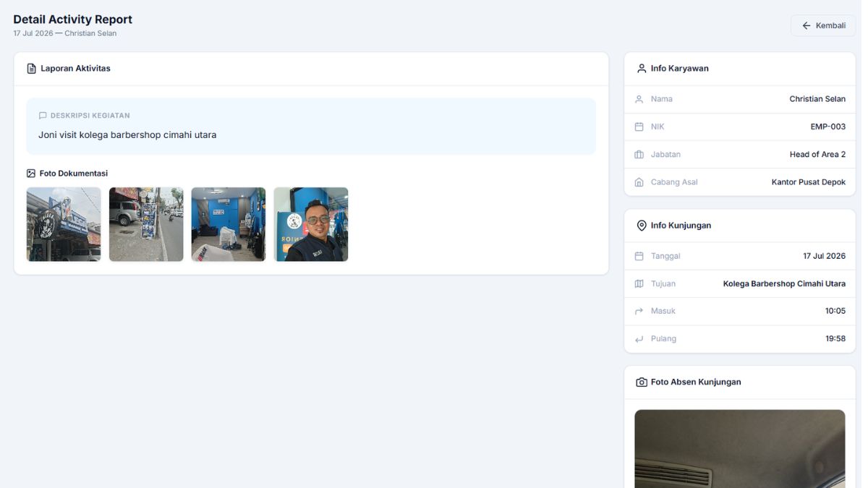Click the Kembali back button
Screen dimensions: 868x488
[x=823, y=25]
